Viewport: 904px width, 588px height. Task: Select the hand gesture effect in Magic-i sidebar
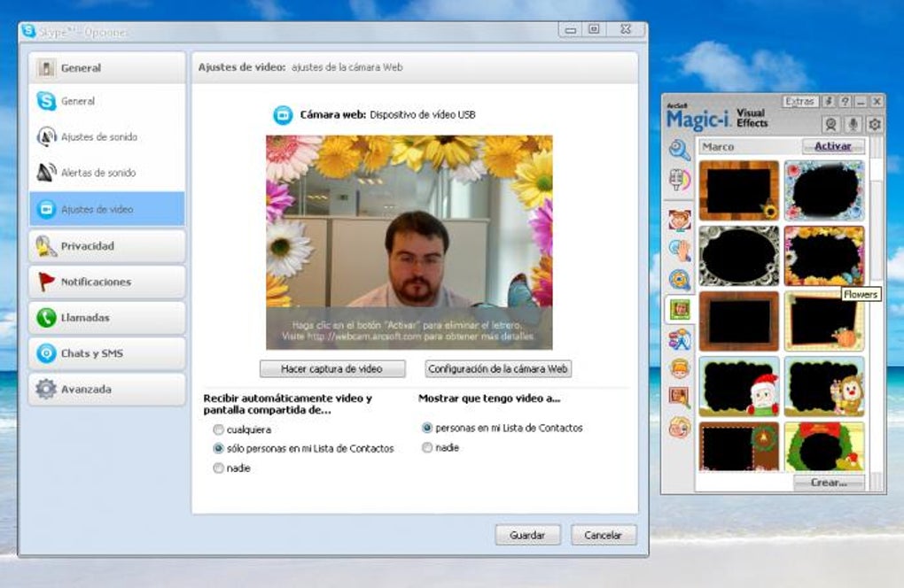coord(680,250)
